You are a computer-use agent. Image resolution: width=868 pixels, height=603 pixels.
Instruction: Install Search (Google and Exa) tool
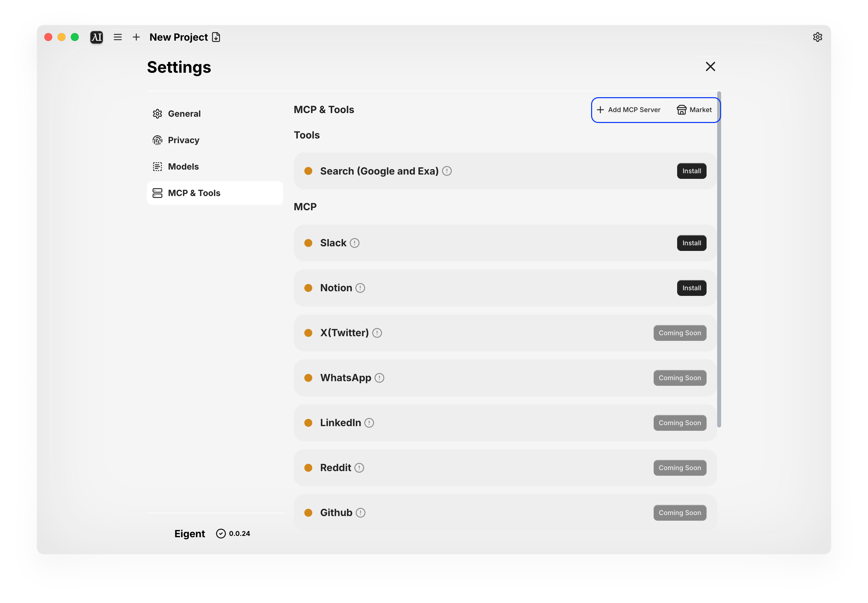pos(691,171)
